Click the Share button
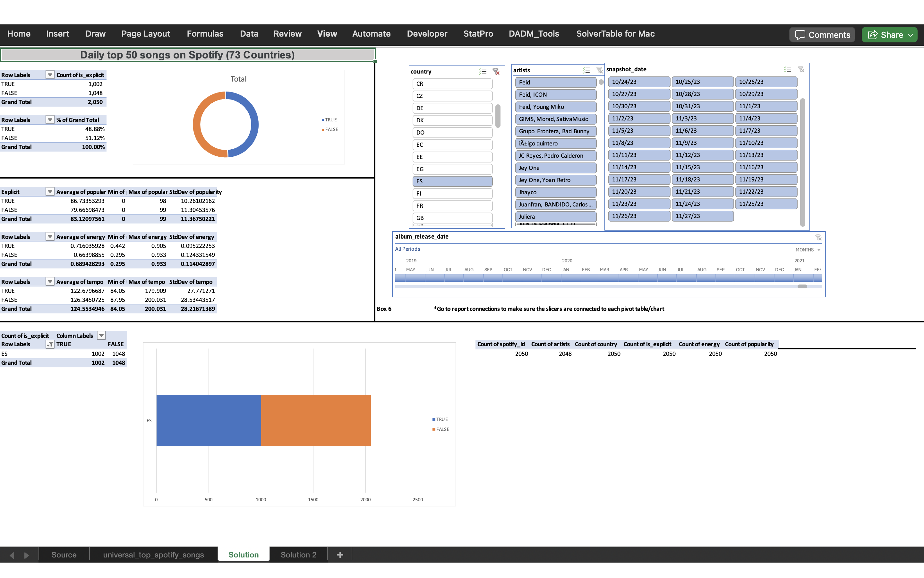The height and width of the screenshot is (578, 924). (889, 35)
